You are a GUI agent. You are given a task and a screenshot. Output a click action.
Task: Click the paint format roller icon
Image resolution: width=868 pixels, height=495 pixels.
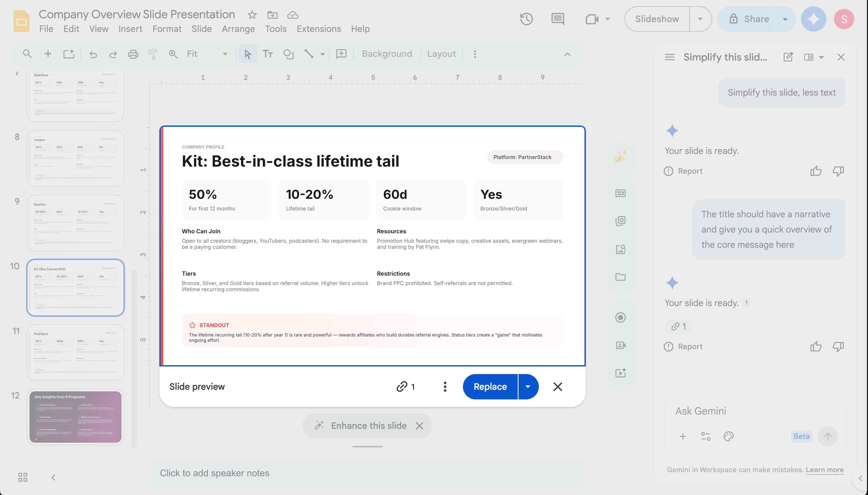click(x=153, y=54)
